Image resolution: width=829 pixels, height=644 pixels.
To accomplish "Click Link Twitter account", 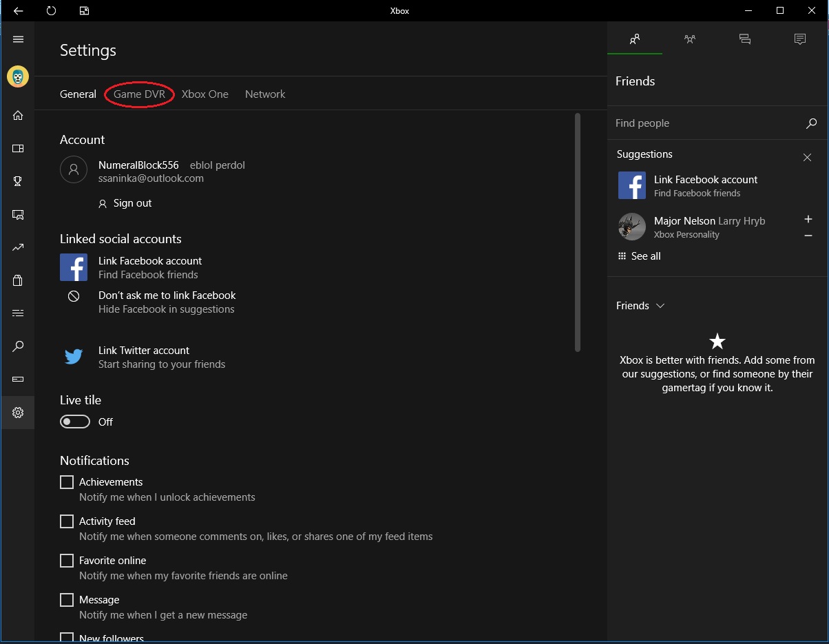I will [144, 351].
